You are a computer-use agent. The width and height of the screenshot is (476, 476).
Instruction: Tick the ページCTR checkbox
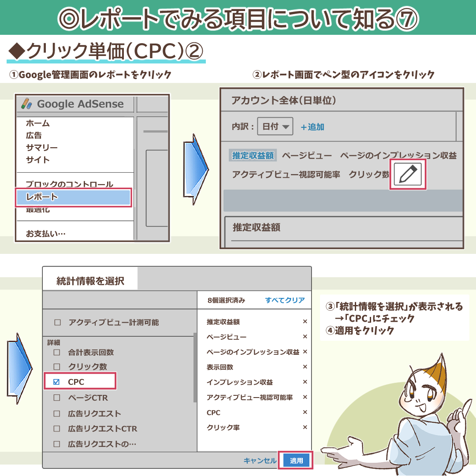click(x=56, y=398)
